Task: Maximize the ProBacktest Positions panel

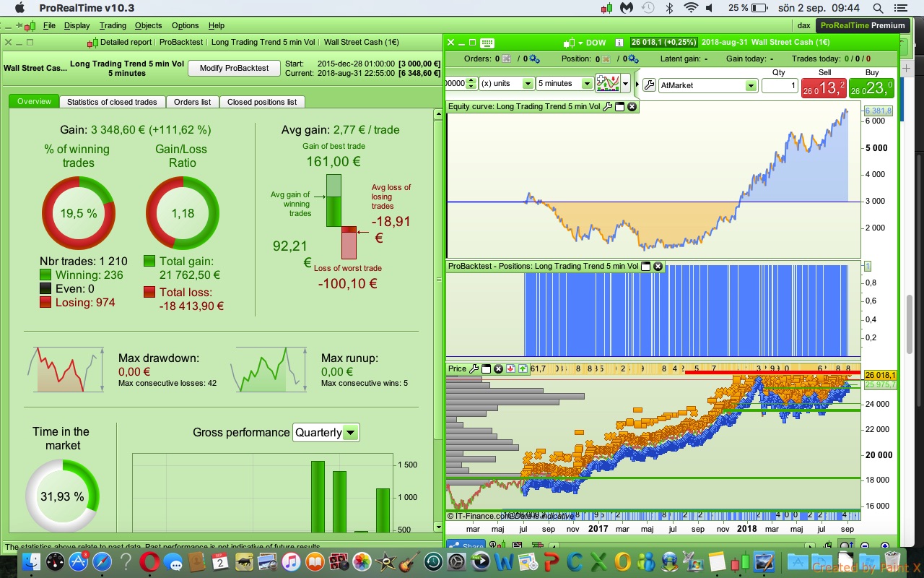Action: [x=645, y=266]
